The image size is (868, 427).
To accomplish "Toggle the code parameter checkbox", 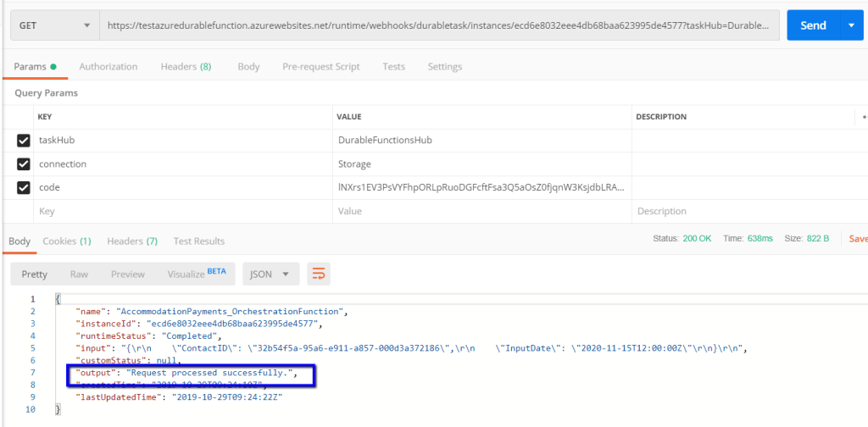I will (24, 187).
